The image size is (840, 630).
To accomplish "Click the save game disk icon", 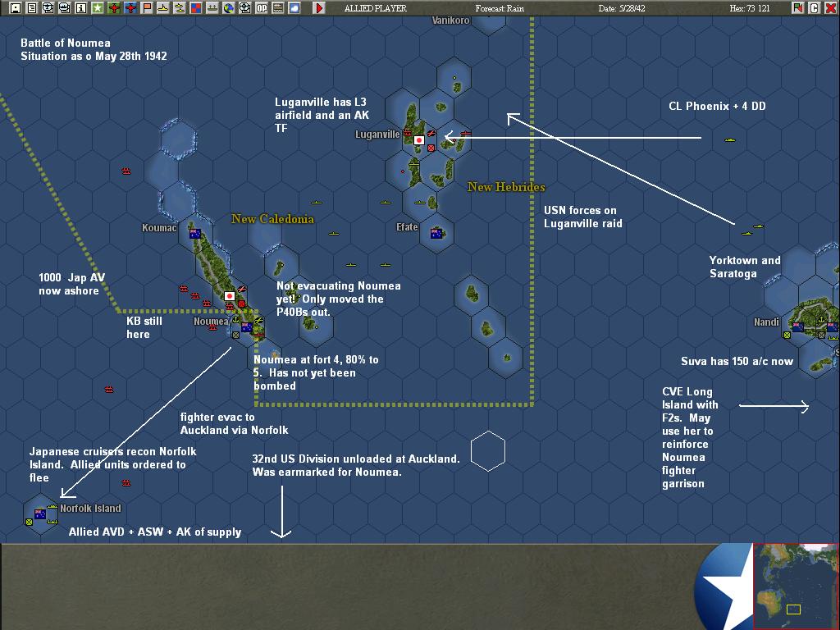I will 16,8.
